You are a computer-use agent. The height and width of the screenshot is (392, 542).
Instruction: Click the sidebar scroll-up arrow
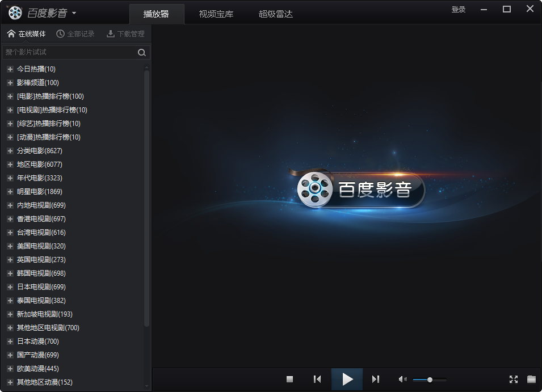pos(146,68)
